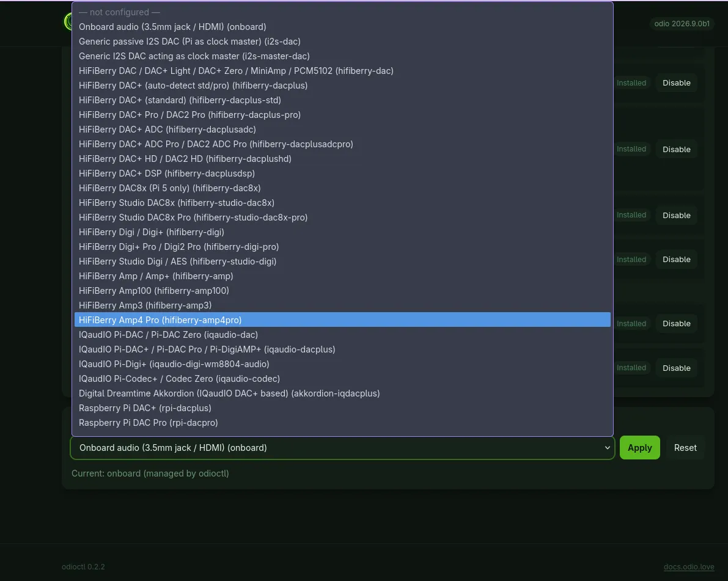The height and width of the screenshot is (581, 728).
Task: Choose HiFiBerry Digi+ Pro / Digi2 Pro
Action: 342,247
